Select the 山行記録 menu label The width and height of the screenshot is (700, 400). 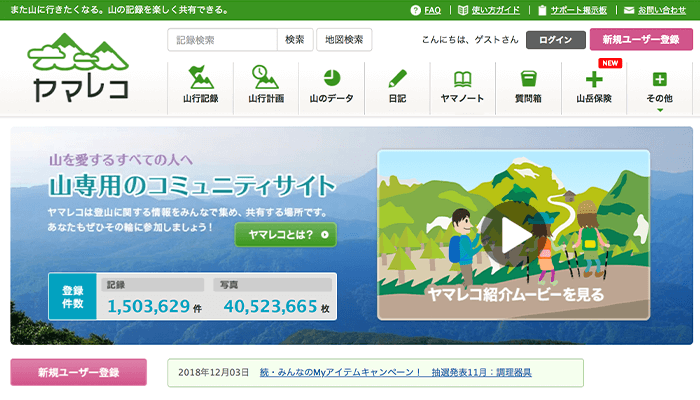click(x=200, y=98)
